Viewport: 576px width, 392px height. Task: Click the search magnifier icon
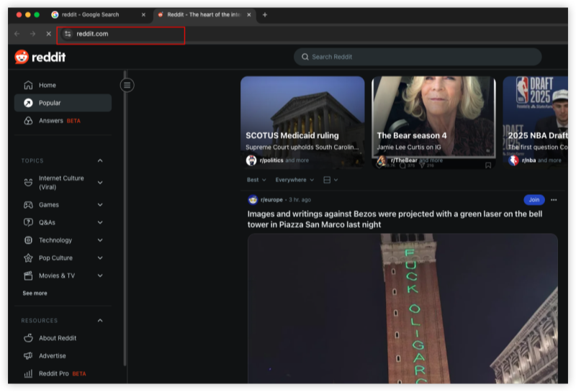[x=305, y=57]
